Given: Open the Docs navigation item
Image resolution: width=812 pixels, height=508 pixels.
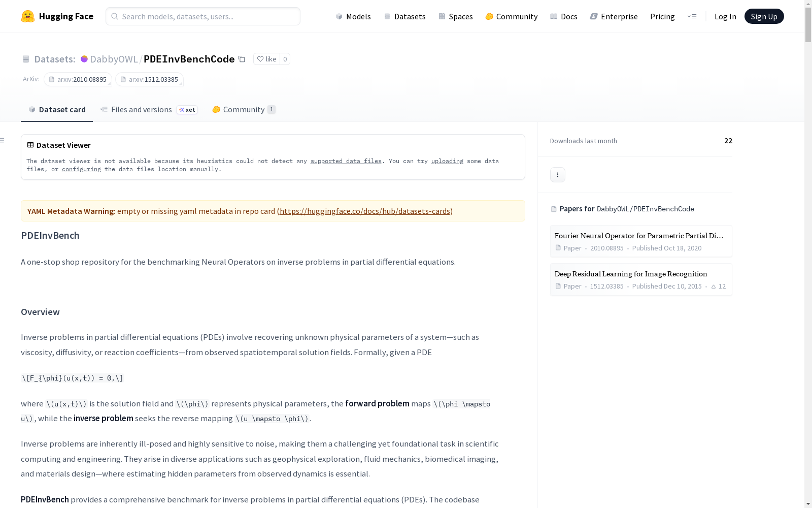Looking at the screenshot, I should [564, 16].
